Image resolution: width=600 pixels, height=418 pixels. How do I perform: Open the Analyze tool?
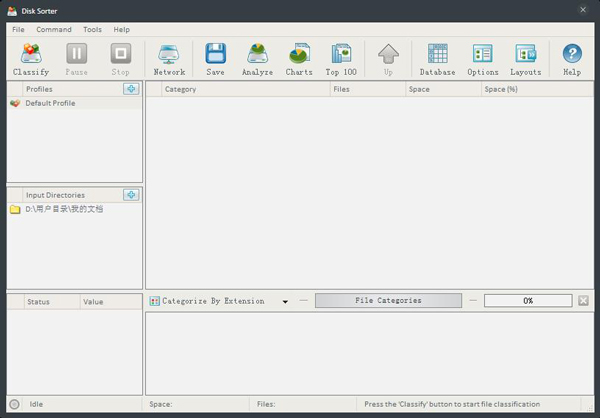[x=258, y=59]
